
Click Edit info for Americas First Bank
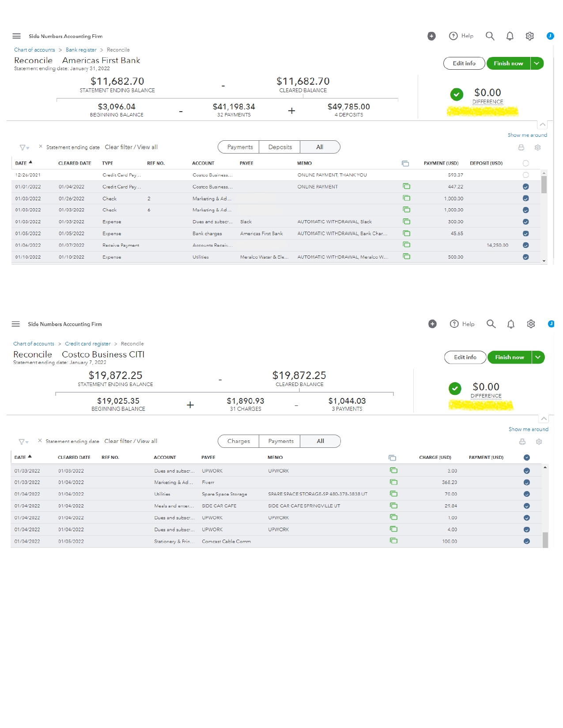[x=464, y=64]
